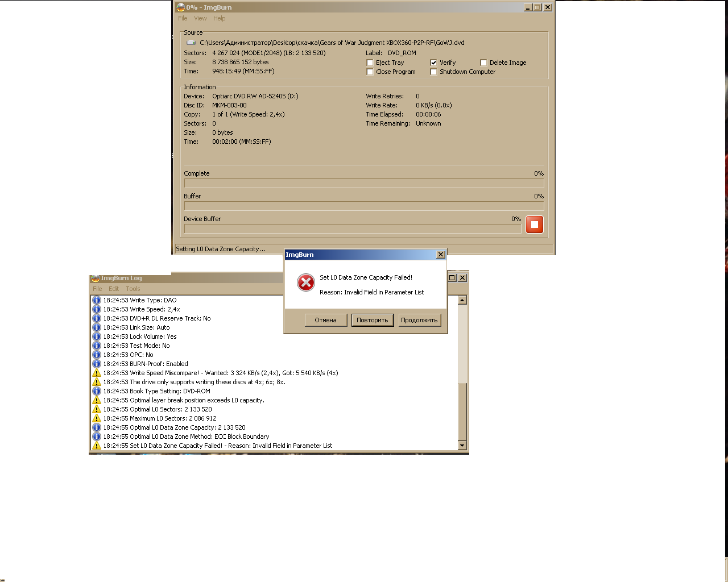Click warning icon beside Maximum L0 Sectors
728x582 pixels.
[97, 418]
